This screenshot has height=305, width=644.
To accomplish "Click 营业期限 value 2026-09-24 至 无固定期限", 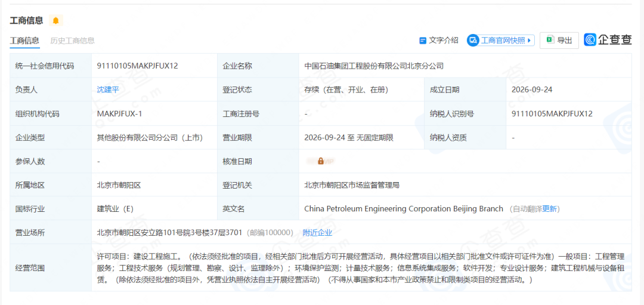I will click(x=349, y=138).
